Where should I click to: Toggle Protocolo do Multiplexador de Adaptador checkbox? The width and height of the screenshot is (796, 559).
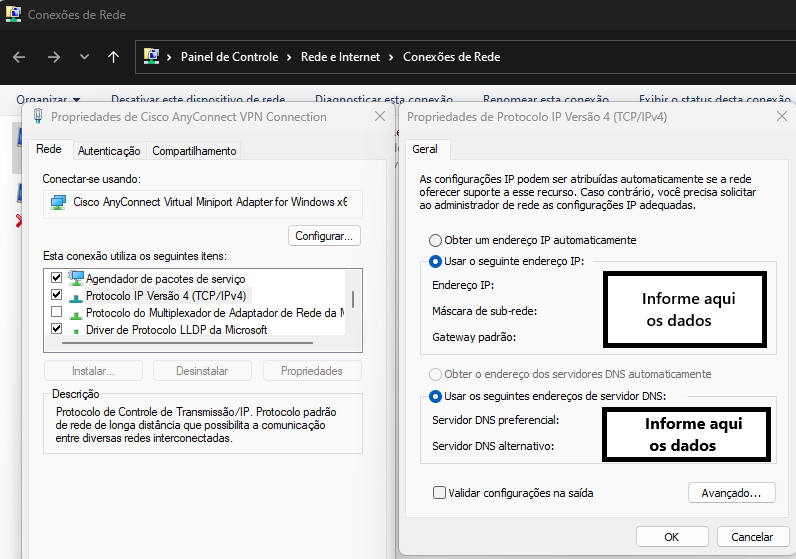tap(56, 311)
